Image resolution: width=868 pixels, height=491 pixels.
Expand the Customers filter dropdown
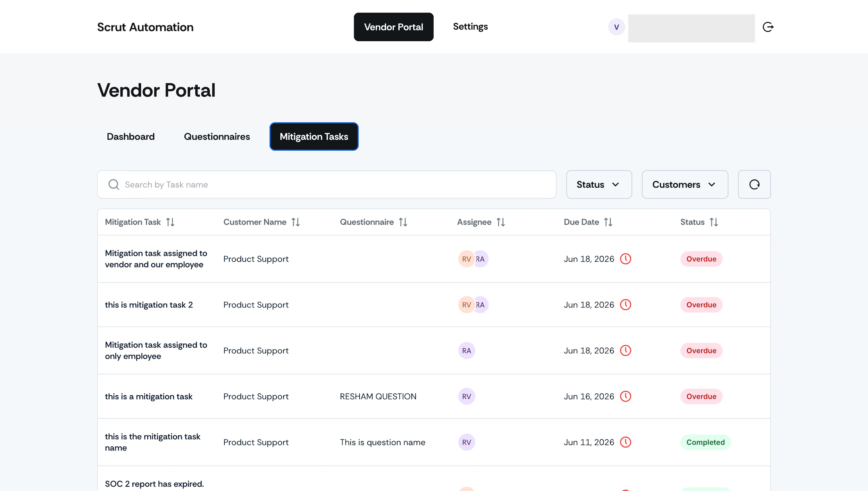point(685,184)
